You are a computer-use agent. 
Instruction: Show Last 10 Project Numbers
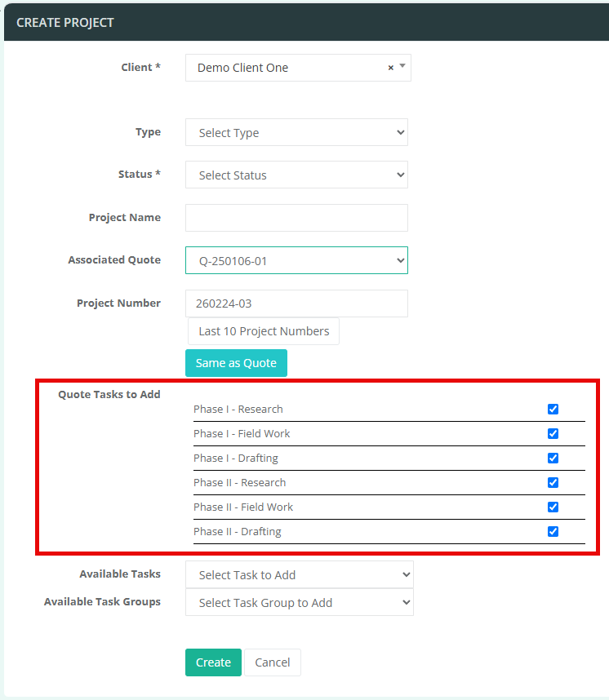point(264,331)
